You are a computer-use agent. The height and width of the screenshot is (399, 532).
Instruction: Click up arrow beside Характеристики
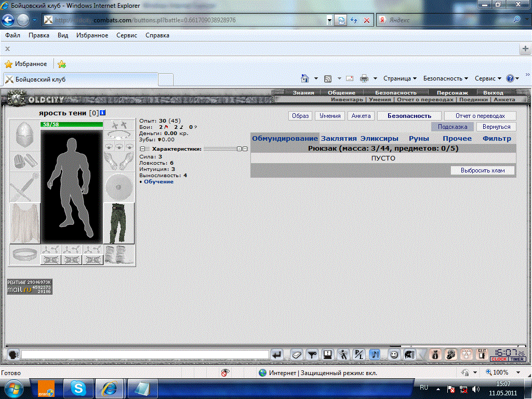click(x=239, y=149)
